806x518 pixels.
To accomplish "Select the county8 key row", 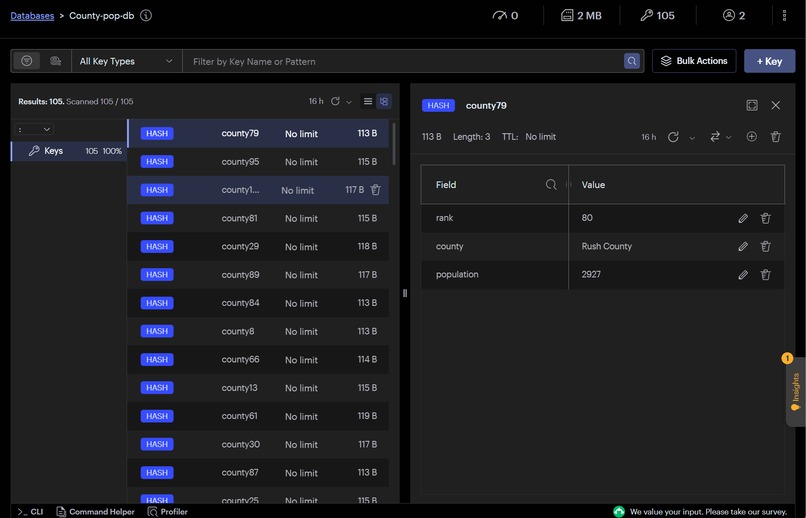I will pos(258,331).
